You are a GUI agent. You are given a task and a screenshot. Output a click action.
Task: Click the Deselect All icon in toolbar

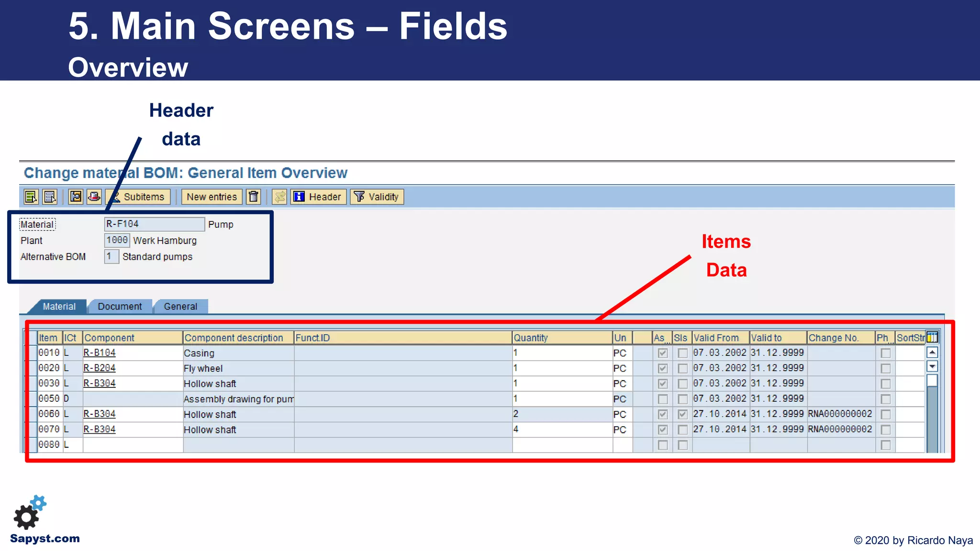pos(50,197)
